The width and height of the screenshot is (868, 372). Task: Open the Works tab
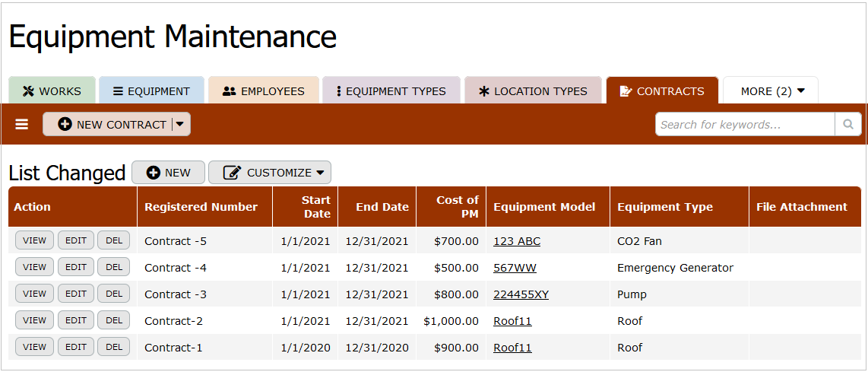point(52,91)
